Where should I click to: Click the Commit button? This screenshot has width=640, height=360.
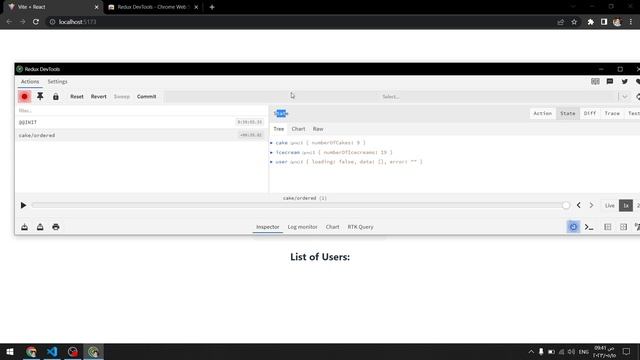point(147,97)
